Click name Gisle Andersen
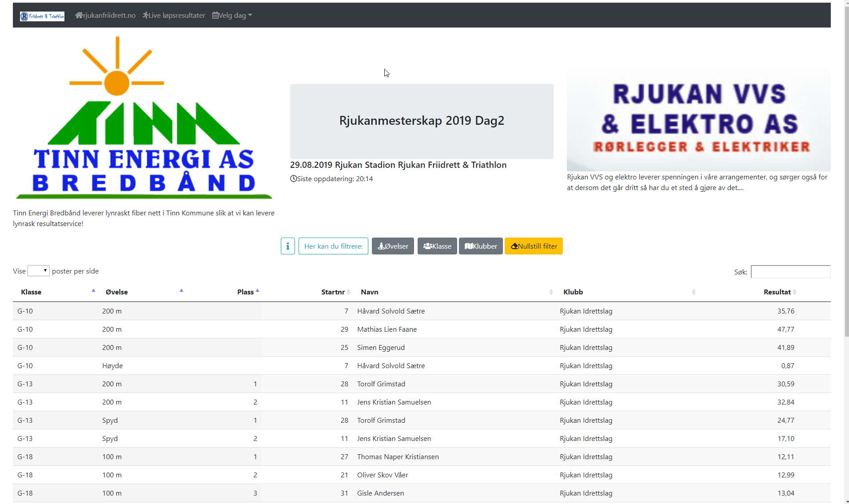 tap(380, 493)
